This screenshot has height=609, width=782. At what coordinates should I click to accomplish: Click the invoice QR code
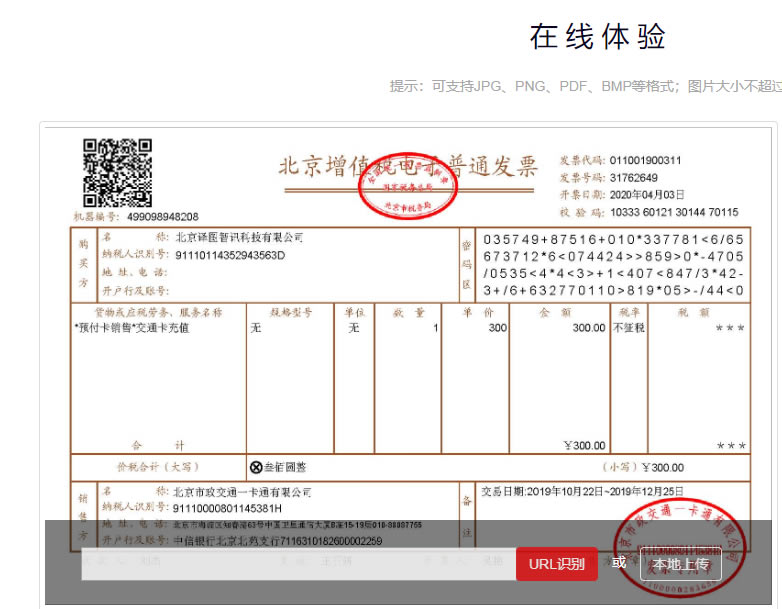[117, 173]
